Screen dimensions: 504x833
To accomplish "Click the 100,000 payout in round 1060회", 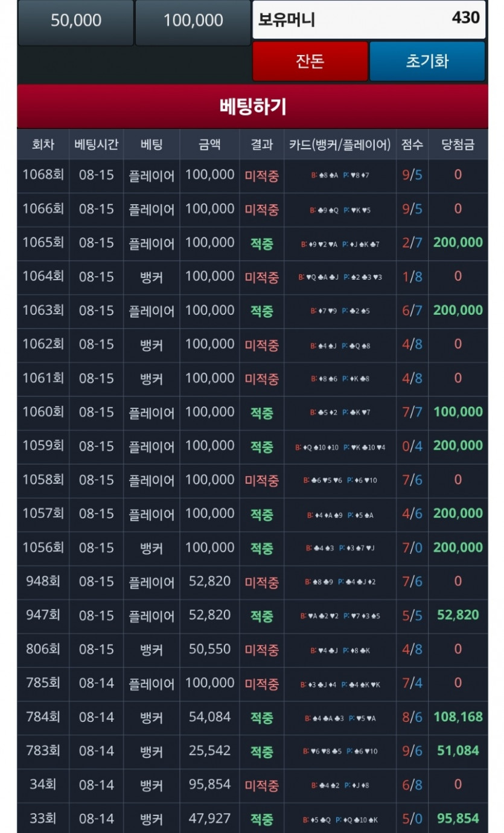I will point(458,412).
